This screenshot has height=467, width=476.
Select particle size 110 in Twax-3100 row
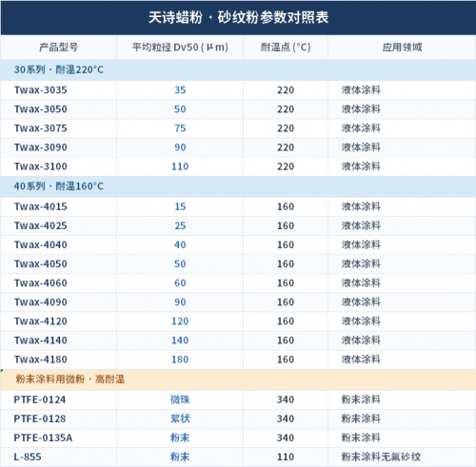tap(180, 166)
